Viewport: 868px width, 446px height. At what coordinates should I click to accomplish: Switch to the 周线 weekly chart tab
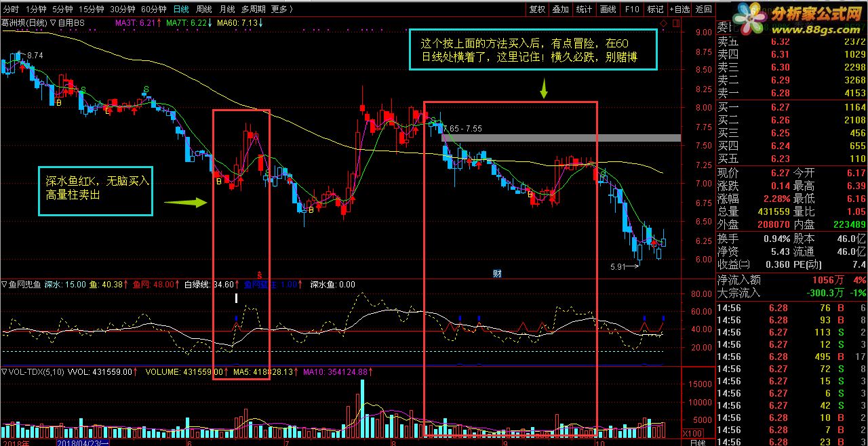[x=204, y=9]
